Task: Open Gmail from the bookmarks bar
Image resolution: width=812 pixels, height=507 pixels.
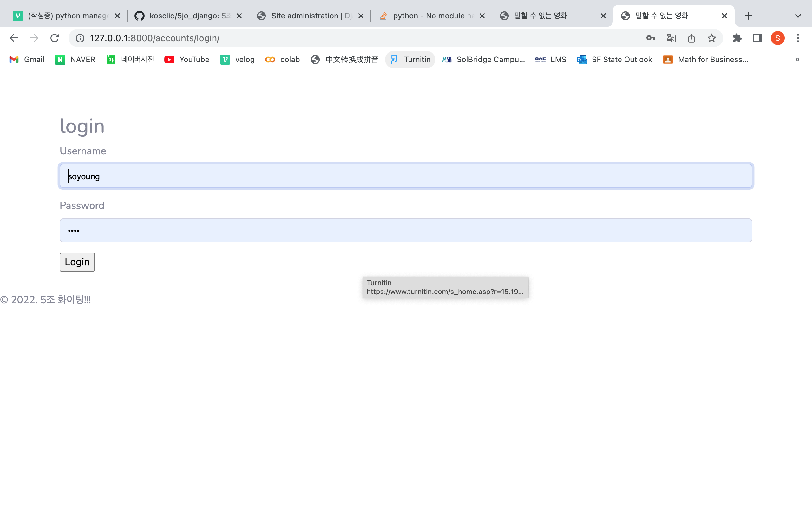Action: click(27, 59)
